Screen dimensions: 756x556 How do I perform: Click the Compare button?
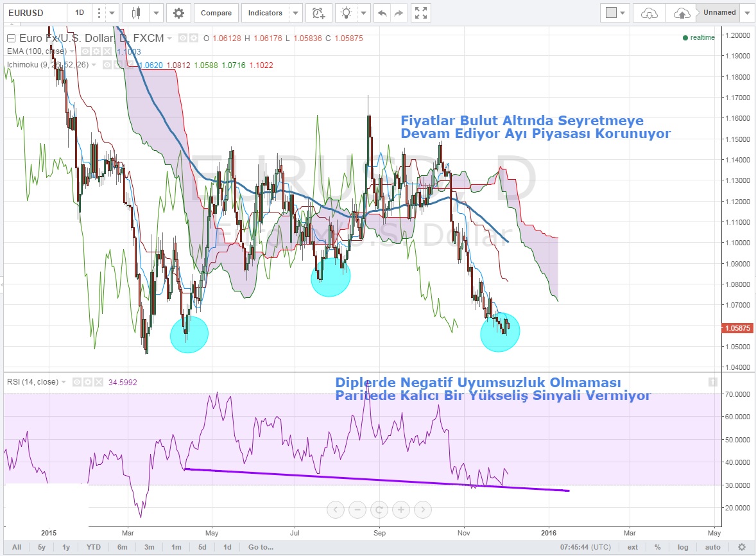pos(216,13)
